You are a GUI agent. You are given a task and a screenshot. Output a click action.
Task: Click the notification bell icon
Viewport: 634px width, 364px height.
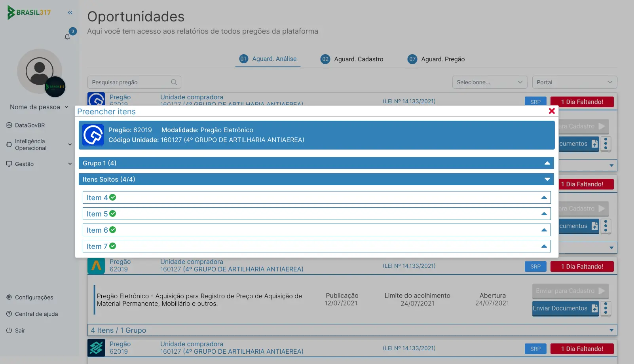point(67,37)
